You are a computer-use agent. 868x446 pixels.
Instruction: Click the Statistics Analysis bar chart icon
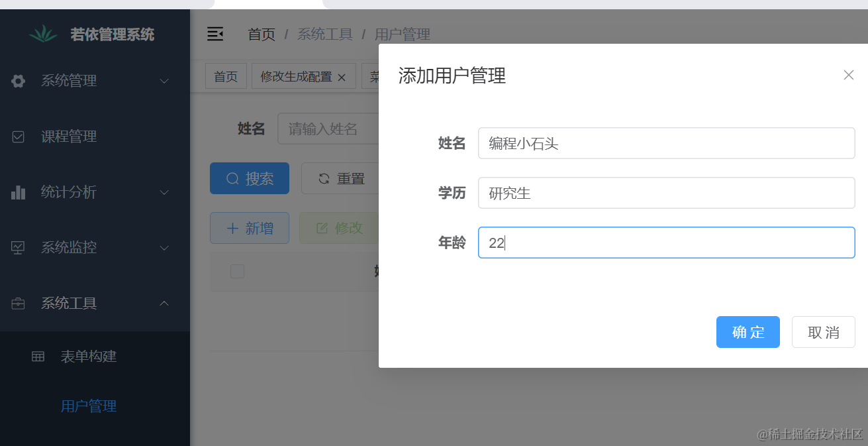coord(19,192)
